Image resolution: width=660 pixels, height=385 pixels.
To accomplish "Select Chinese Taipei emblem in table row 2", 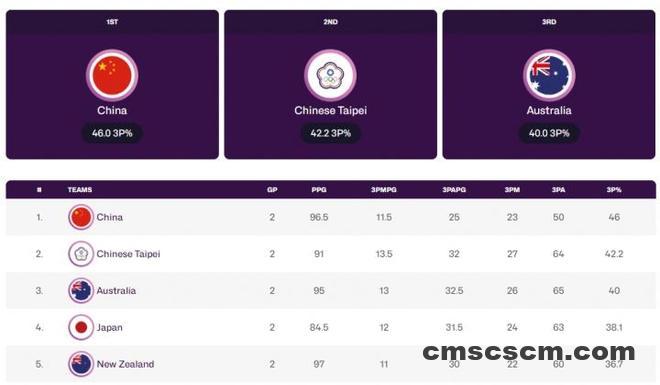I will 81,254.
